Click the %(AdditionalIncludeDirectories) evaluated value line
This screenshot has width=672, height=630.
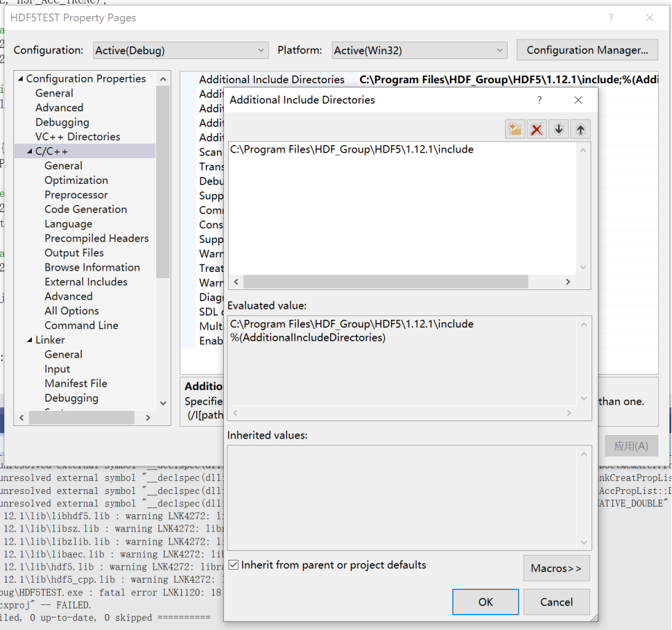(308, 337)
